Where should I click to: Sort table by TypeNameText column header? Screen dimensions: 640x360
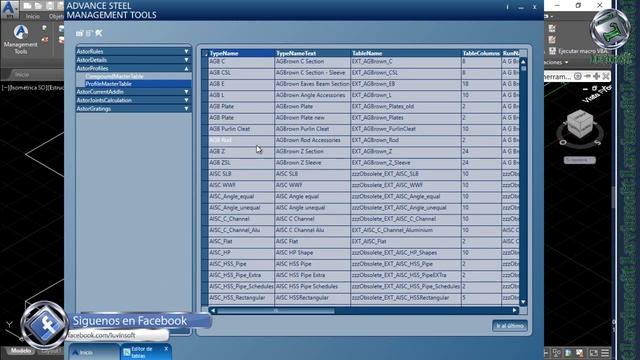[x=313, y=53]
